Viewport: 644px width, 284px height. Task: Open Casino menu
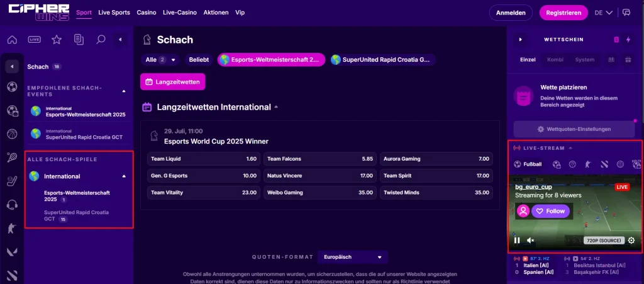click(147, 13)
